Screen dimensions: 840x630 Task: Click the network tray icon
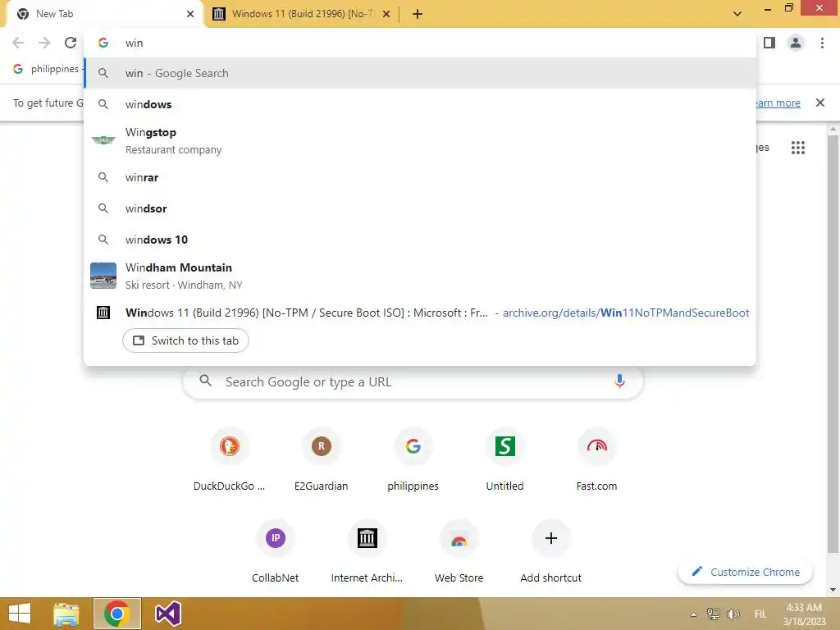click(713, 614)
